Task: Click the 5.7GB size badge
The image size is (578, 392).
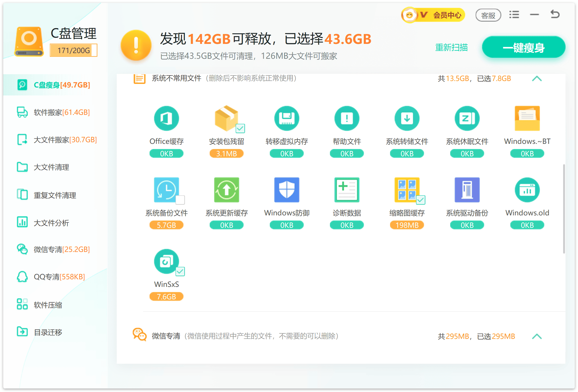Action: pyautogui.click(x=166, y=225)
